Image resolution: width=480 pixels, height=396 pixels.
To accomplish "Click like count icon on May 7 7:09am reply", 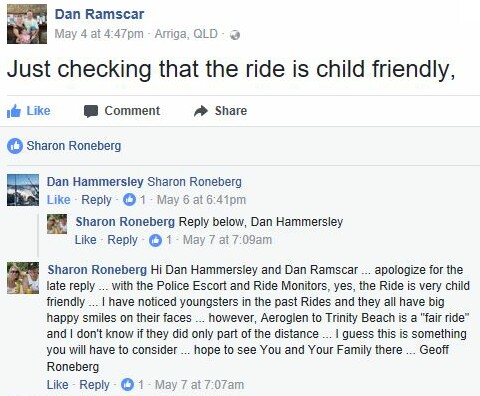I will tap(155, 240).
